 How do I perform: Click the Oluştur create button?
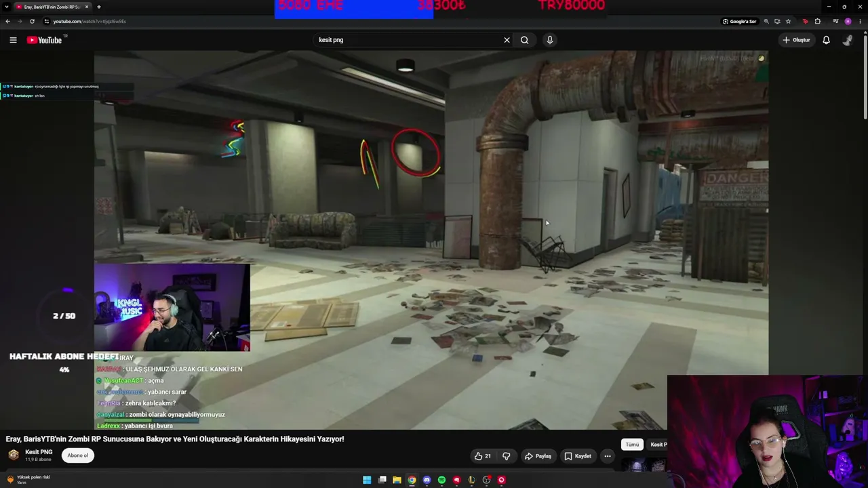point(796,40)
